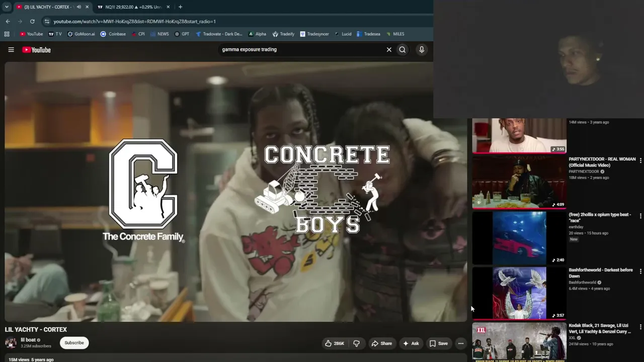This screenshot has height=362, width=644.
Task: Open the 2hollis x opium type beat title
Action: click(600, 217)
